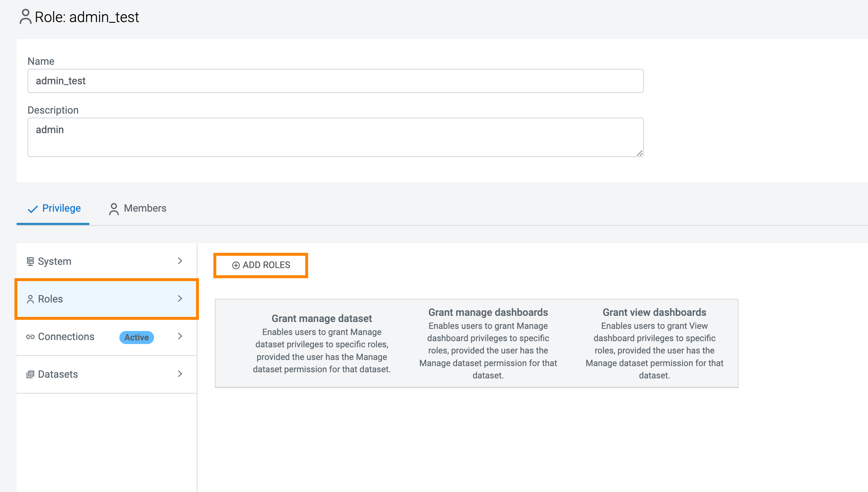Click the user icon beside Role title
Viewport: 868px width, 492px height.
25,17
